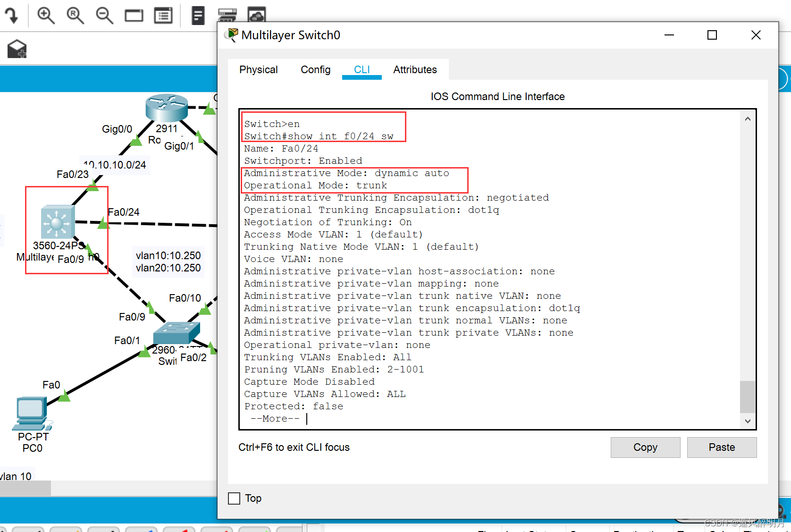The height and width of the screenshot is (532, 791).
Task: Click the 'vlan20:10.250' note text
Action: [168, 268]
